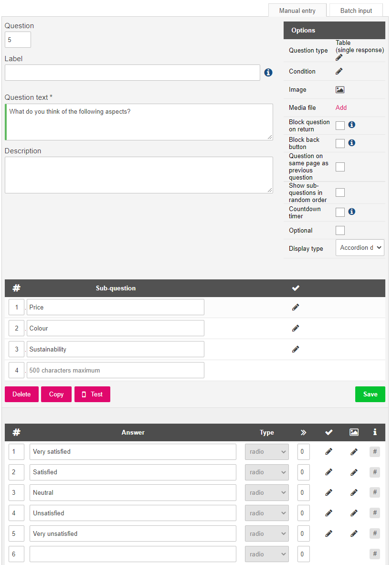The image size is (392, 565).
Task: Edit the Price sub-question pencil icon
Action: click(x=296, y=308)
